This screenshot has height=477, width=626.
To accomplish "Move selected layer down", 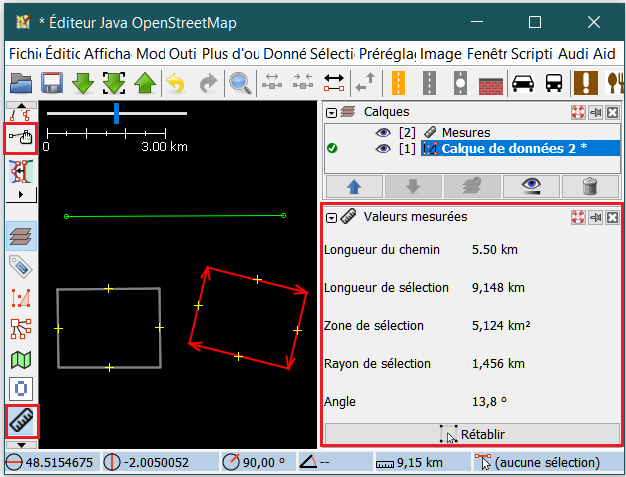I will [x=413, y=186].
